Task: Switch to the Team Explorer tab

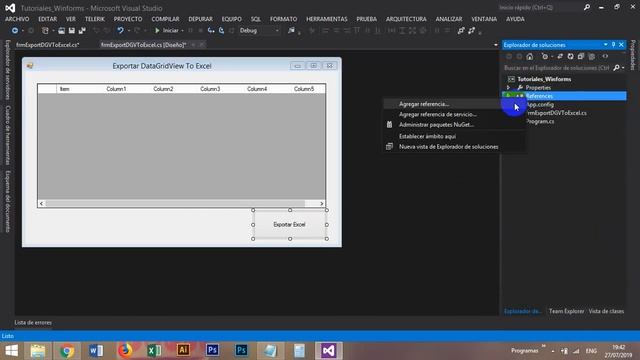Action: [566, 311]
